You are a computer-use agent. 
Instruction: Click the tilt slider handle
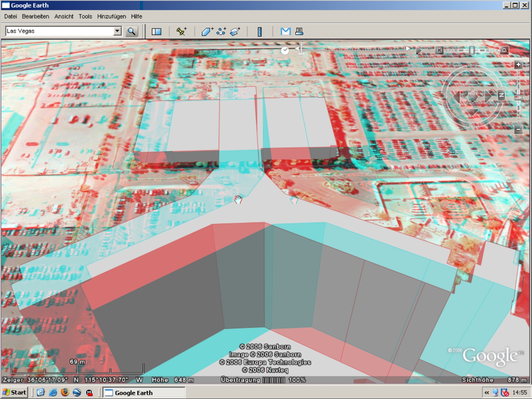coord(471,50)
